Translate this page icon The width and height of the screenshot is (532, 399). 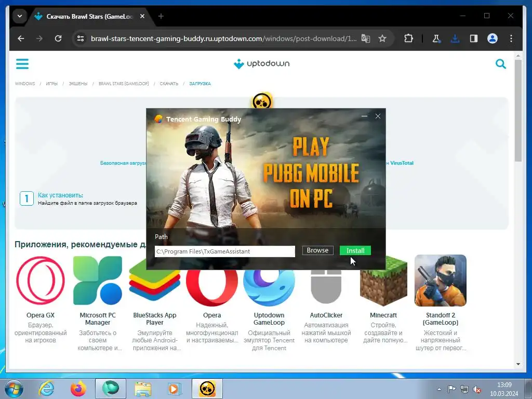[x=365, y=38]
